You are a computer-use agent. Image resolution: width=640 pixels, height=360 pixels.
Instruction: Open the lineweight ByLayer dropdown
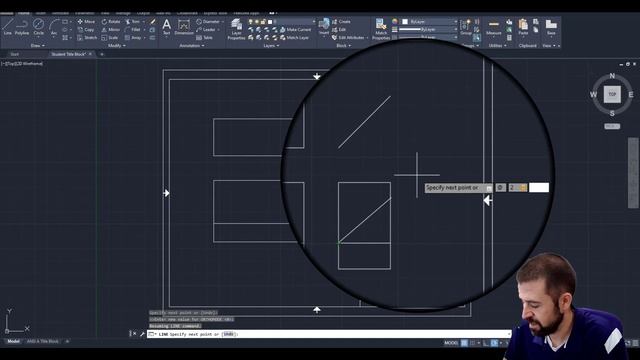(428, 29)
